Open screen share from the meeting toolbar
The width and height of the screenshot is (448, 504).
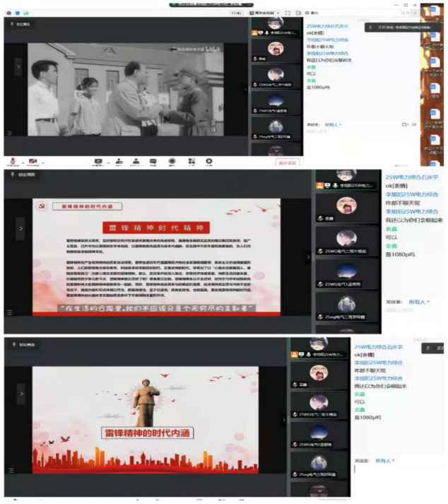(98, 161)
